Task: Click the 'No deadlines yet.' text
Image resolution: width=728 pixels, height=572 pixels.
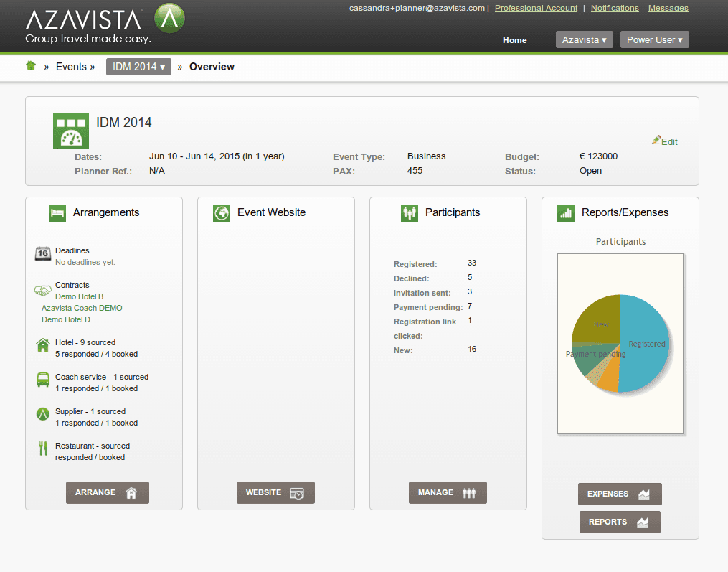Action: click(85, 262)
